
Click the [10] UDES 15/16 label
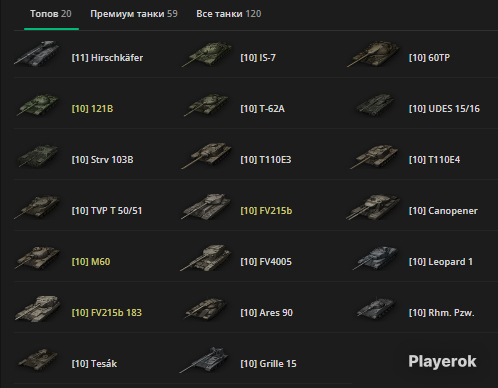[444, 109]
